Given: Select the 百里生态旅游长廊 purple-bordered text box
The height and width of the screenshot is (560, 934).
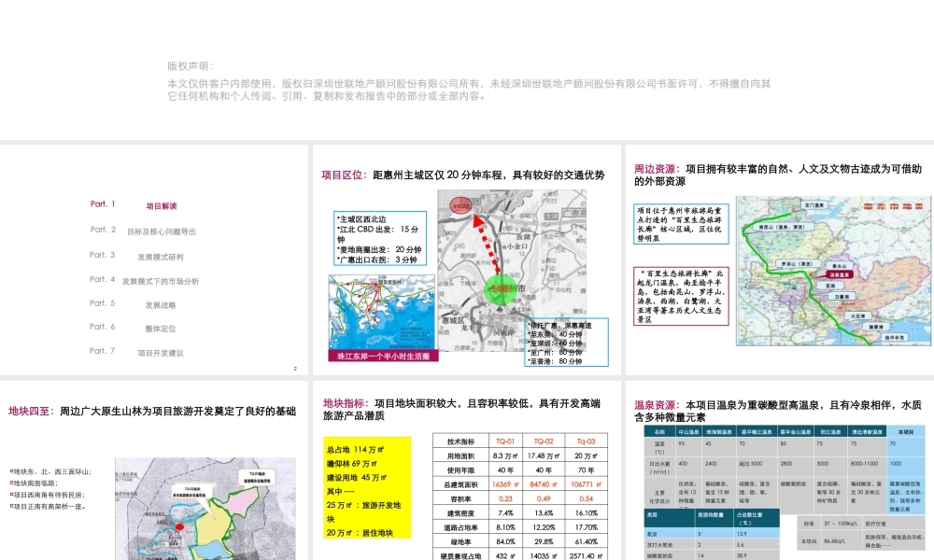Looking at the screenshot, I should point(681,295).
